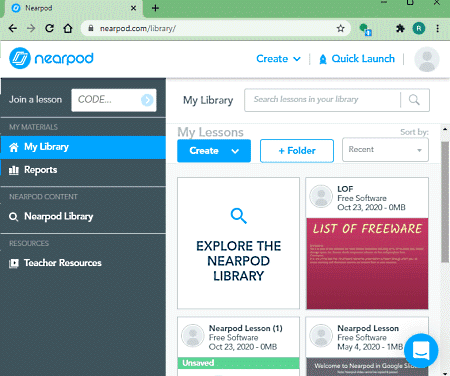Open a new browser tab
The height and width of the screenshot is (376, 450).
tap(155, 8)
